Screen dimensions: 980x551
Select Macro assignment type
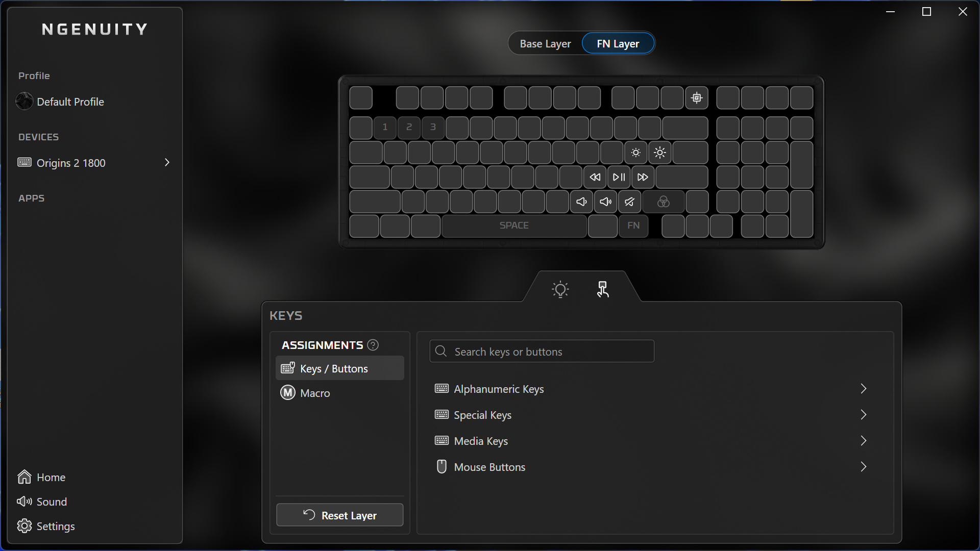tap(315, 393)
